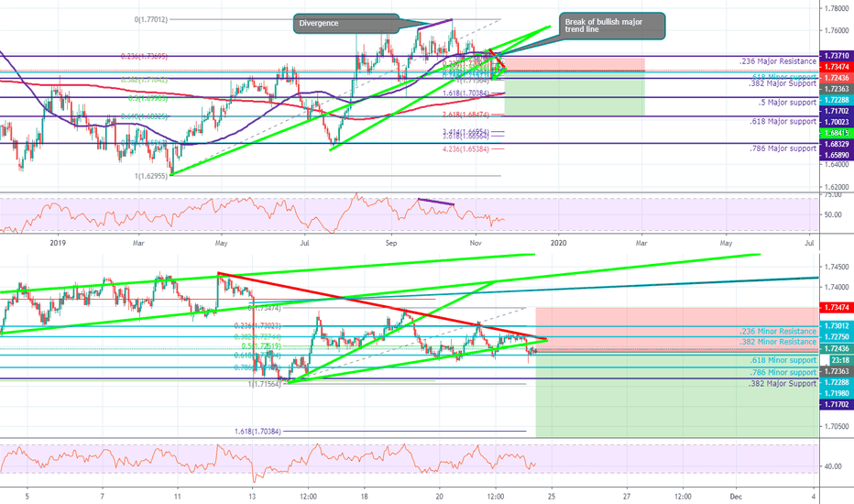Select the 23:18 countdown timer tag
This screenshot has width=854, height=504.
tap(834, 360)
